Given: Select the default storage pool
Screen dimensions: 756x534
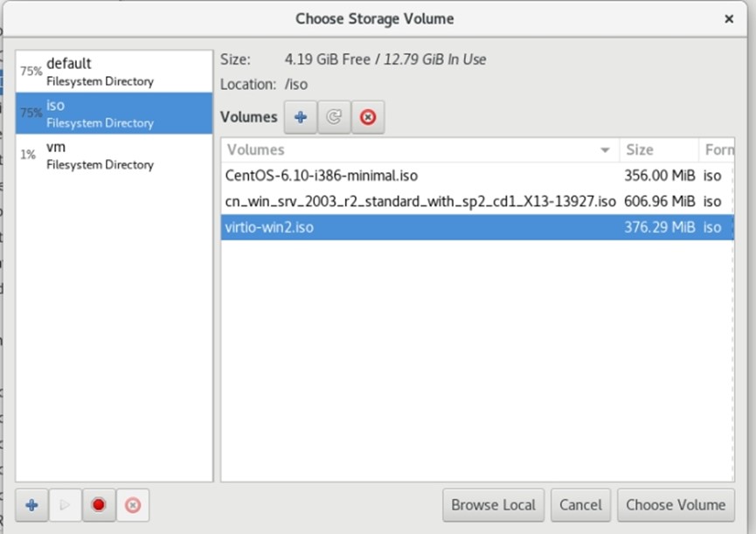Looking at the screenshot, I should [114, 72].
